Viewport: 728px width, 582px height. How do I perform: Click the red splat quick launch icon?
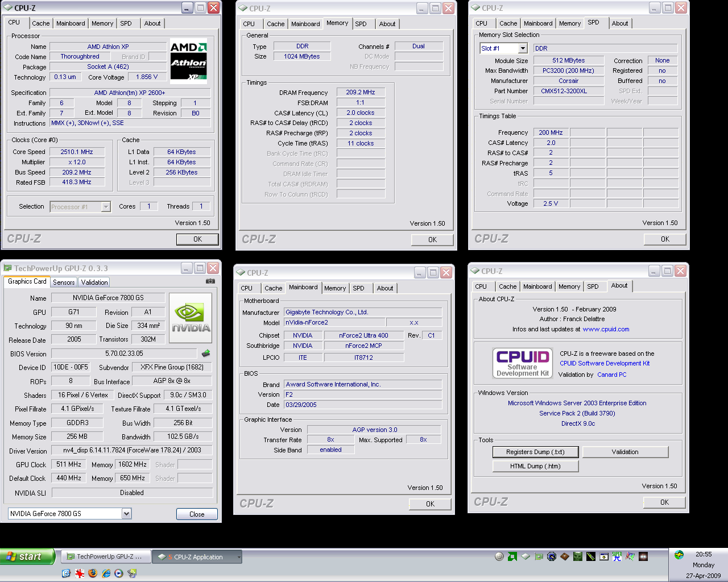point(80,573)
